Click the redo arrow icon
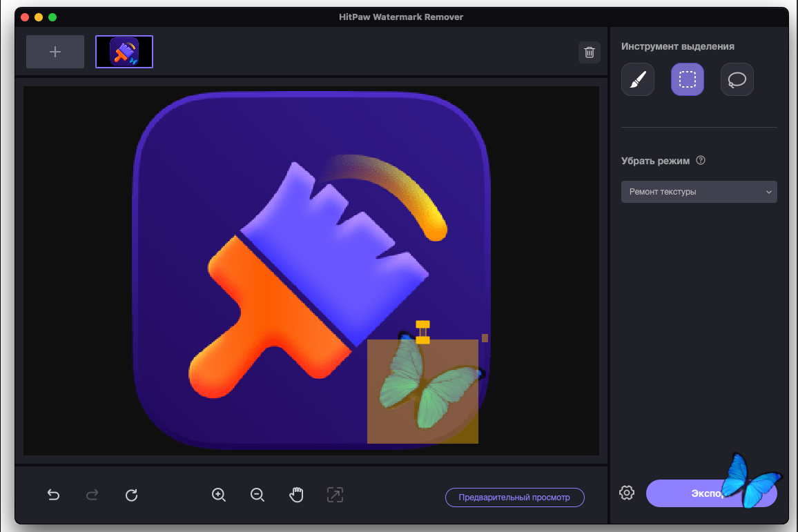The image size is (798, 532). [x=92, y=495]
